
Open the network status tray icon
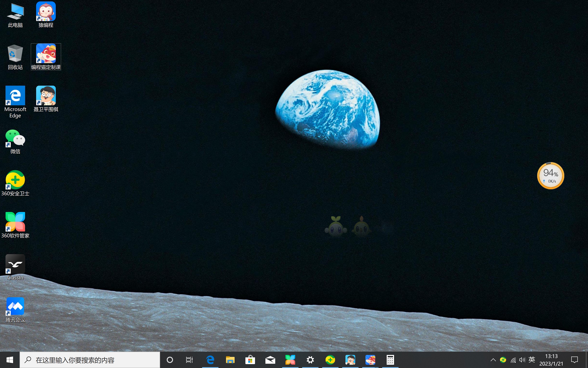pos(513,360)
